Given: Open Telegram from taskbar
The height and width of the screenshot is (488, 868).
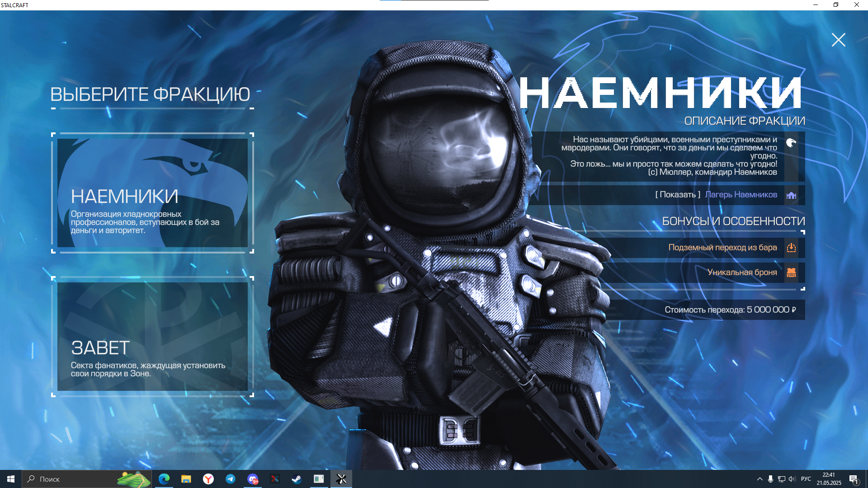Looking at the screenshot, I should (230, 479).
